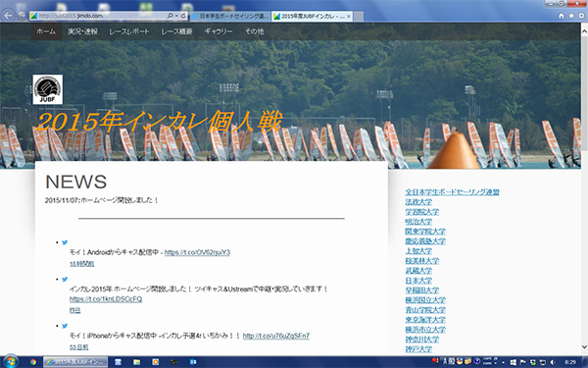Open 神奈川大学 link
This screenshot has height=368, width=588.
[421, 339]
